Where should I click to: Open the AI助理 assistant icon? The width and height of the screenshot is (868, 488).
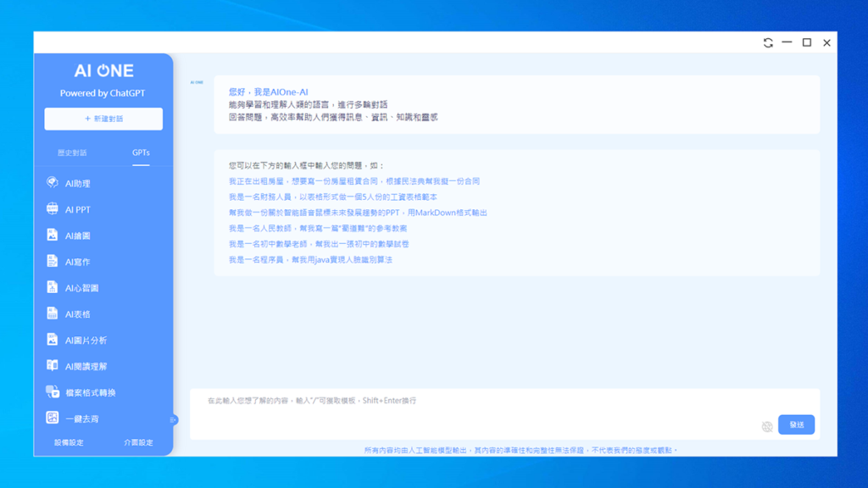click(x=53, y=183)
